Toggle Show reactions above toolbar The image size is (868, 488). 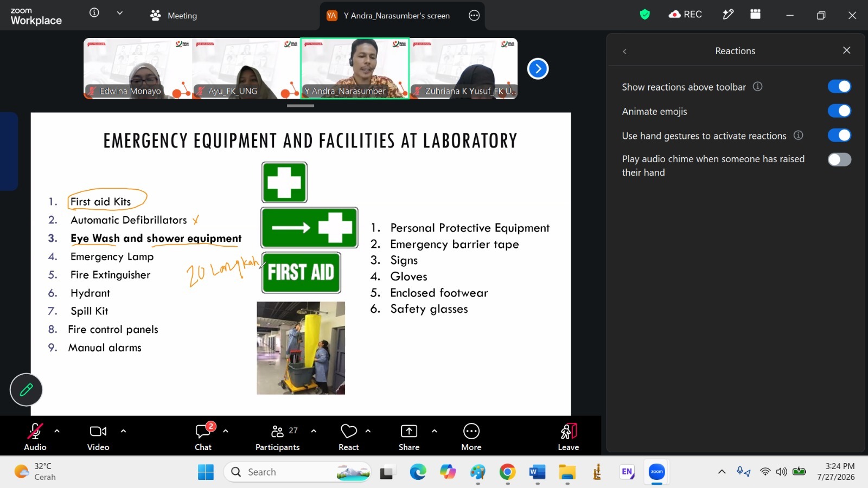click(x=839, y=87)
